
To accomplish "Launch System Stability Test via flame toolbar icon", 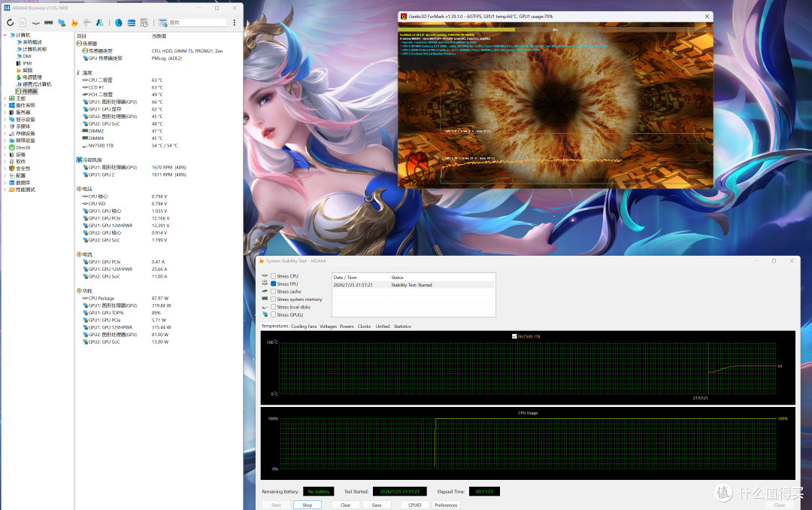I will (x=74, y=23).
